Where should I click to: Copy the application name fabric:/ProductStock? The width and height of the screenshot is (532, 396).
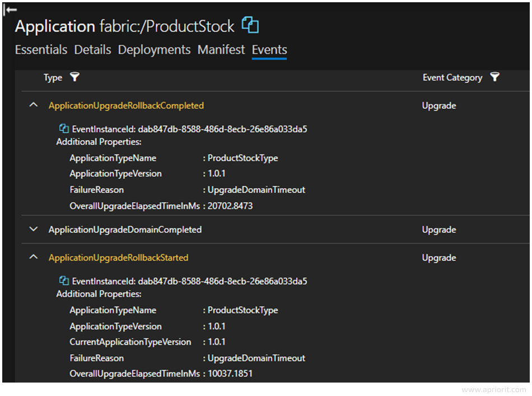[x=250, y=25]
